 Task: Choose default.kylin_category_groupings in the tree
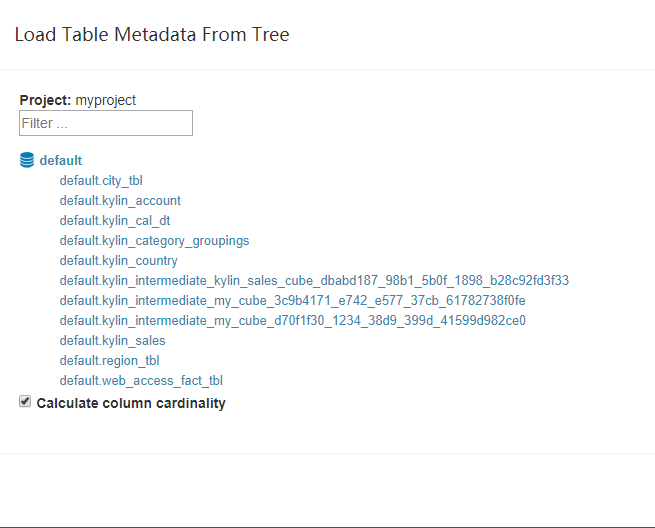(154, 241)
